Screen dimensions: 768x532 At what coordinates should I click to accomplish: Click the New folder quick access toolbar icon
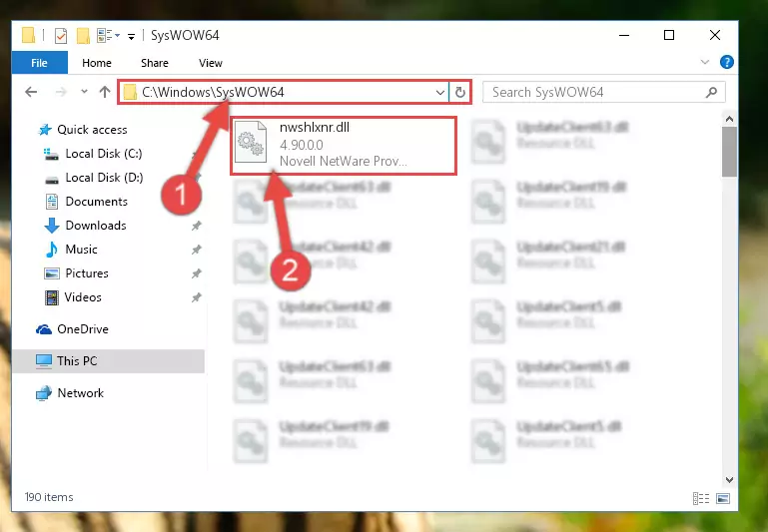(x=83, y=36)
